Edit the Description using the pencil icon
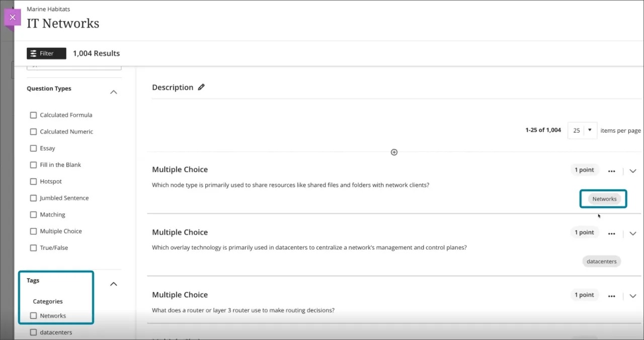Image resolution: width=644 pixels, height=340 pixels. pos(201,87)
